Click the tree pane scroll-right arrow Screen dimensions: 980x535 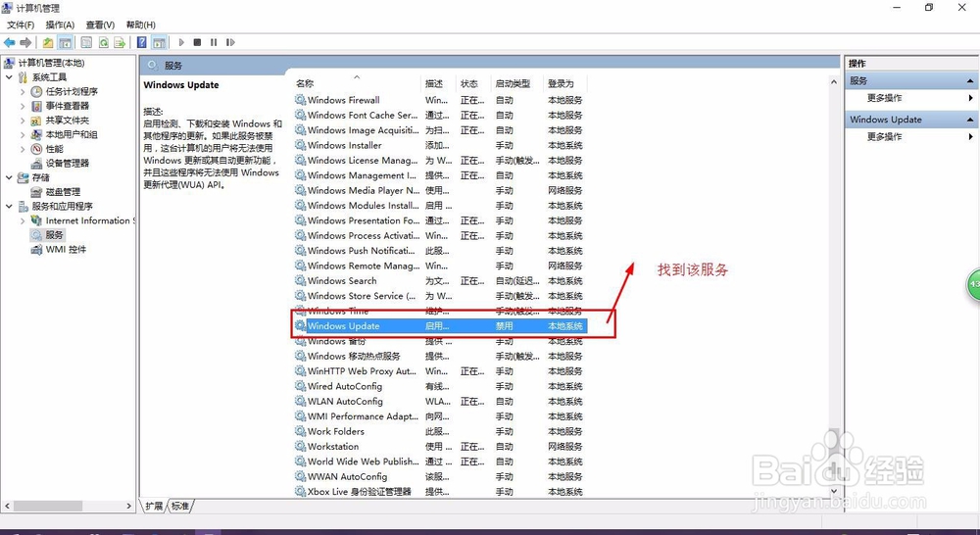pos(128,506)
